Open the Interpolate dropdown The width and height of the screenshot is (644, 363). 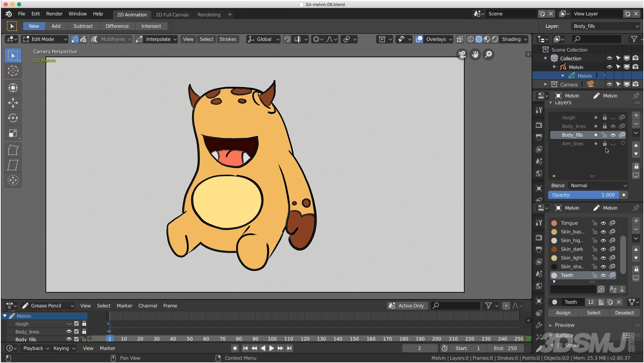(x=161, y=39)
